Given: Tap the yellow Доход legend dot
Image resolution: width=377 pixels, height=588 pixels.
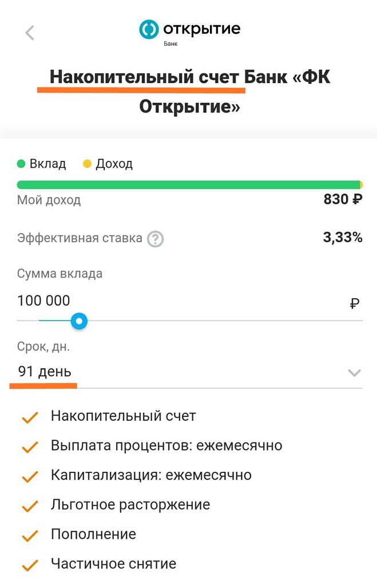Looking at the screenshot, I should point(87,164).
